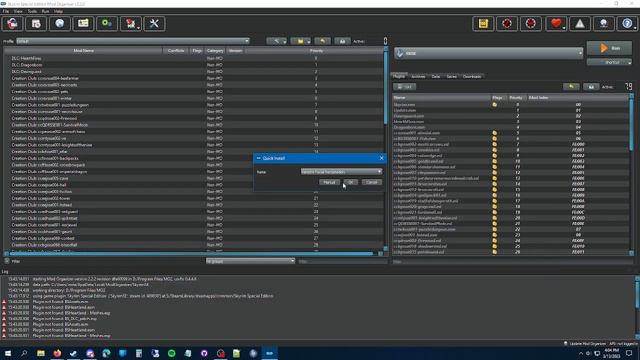The height and width of the screenshot is (360, 640).
Task: Open taskbar search magnifier
Action: 24,353
